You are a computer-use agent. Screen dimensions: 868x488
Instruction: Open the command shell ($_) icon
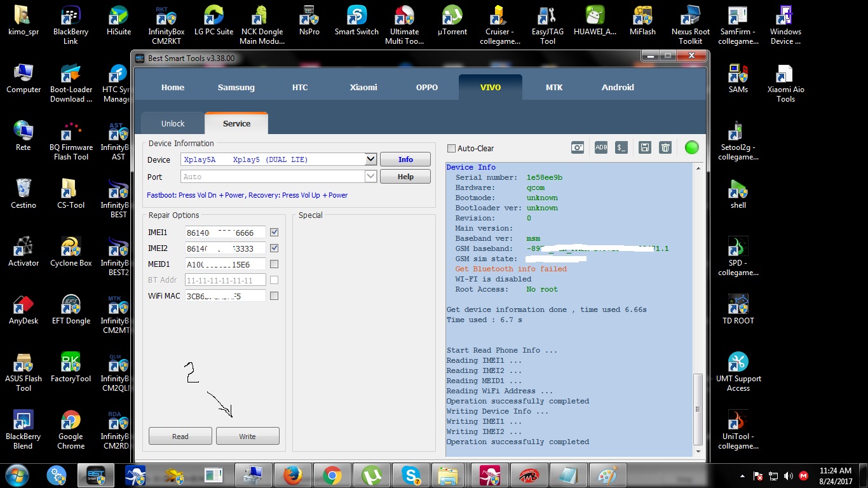621,147
